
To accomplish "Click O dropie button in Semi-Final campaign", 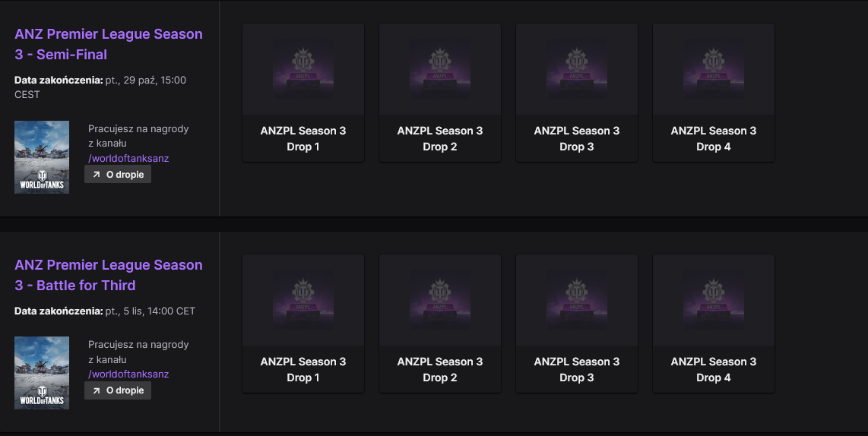I will (118, 174).
